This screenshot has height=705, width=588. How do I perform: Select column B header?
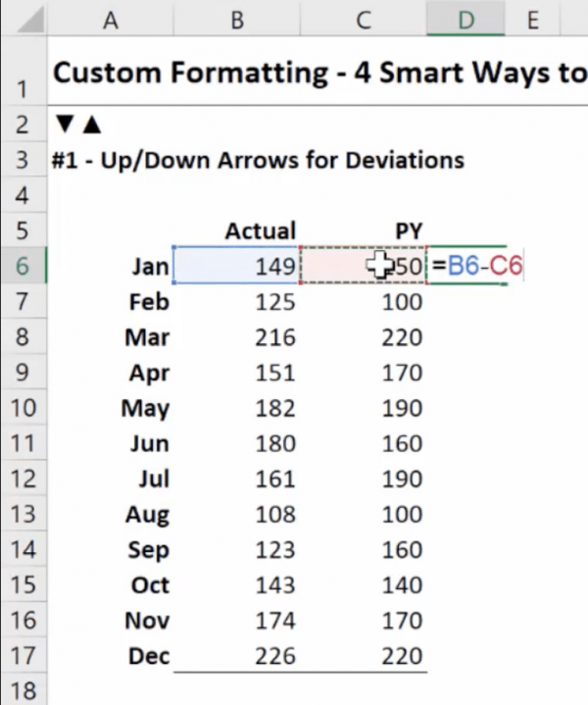coord(236,20)
